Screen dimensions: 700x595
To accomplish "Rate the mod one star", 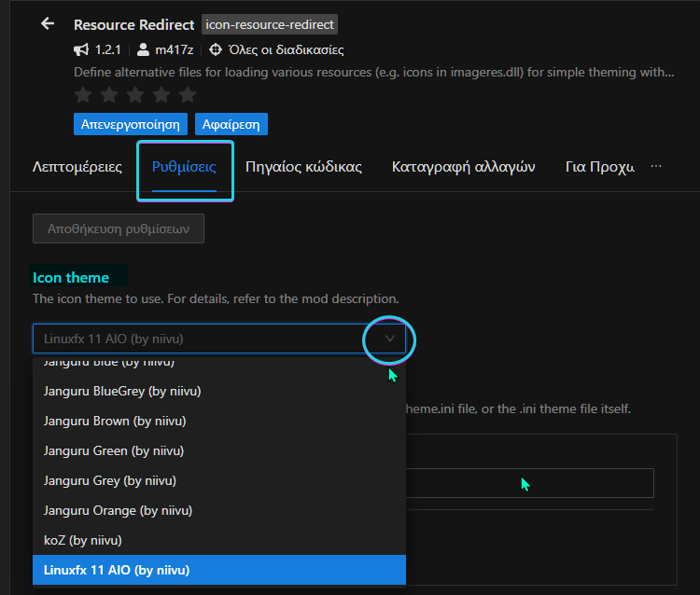I will pyautogui.click(x=83, y=94).
